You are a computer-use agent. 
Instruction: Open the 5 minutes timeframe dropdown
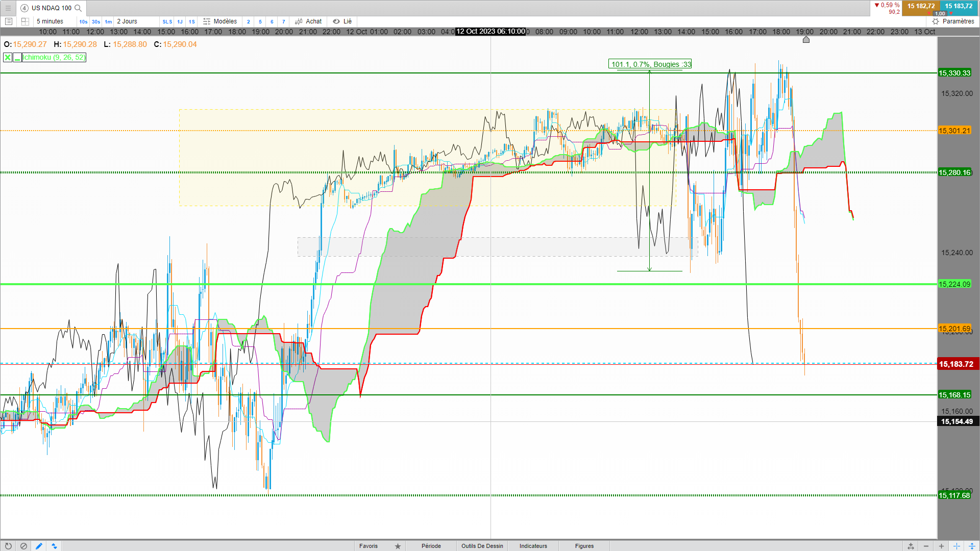[50, 21]
